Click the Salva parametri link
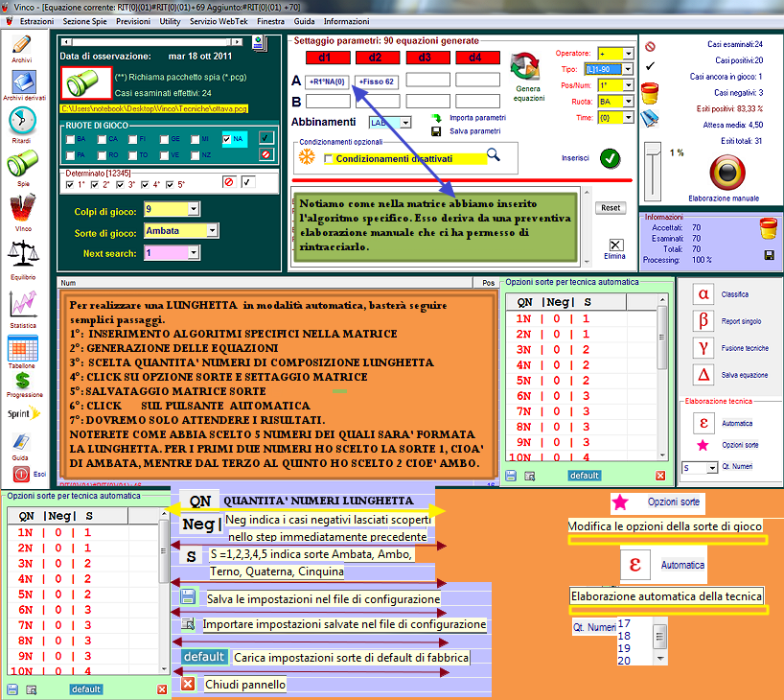The height and width of the screenshot is (700, 784). (x=475, y=131)
